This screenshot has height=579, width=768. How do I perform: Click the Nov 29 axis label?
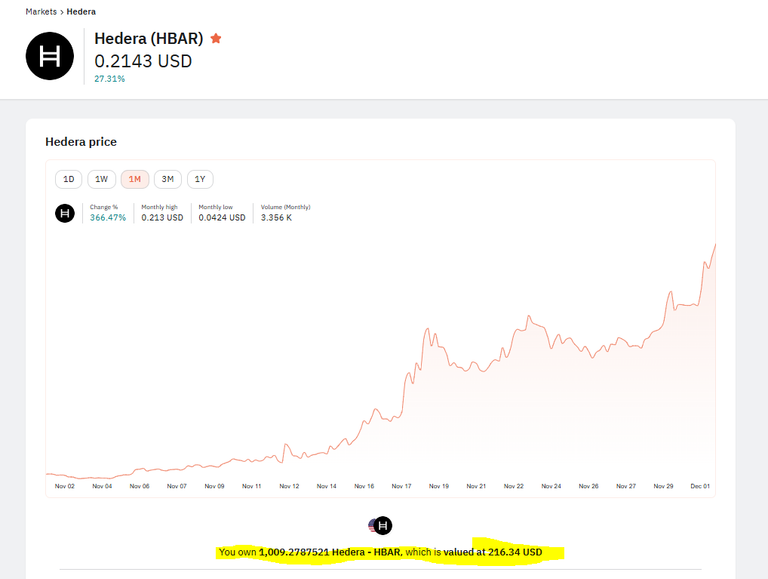663,486
